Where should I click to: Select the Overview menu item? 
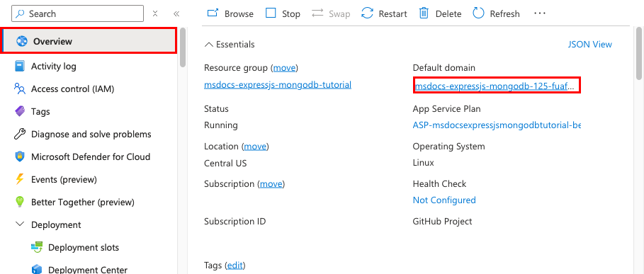[89, 41]
